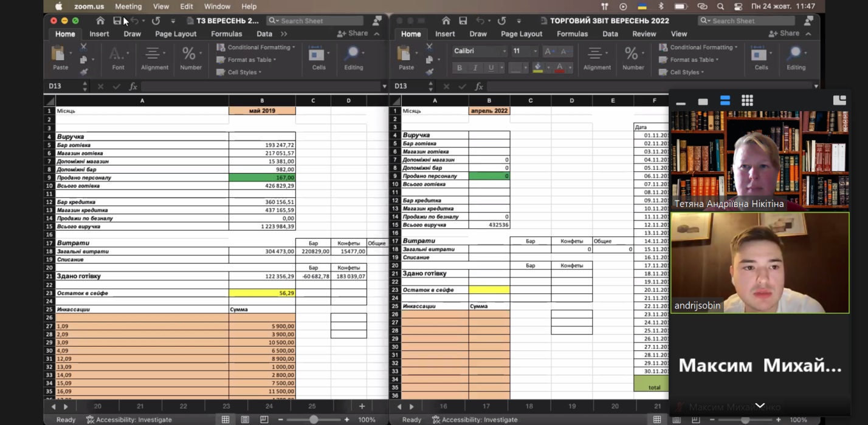Viewport: 868px width, 425px height.
Task: Click Paste in the left Excel window
Action: 60,59
